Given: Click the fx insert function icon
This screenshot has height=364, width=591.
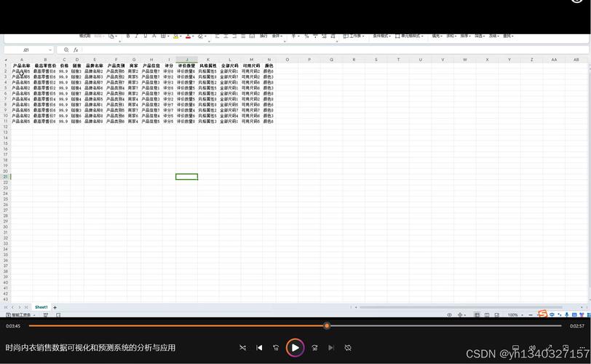Looking at the screenshot, I should [76, 50].
